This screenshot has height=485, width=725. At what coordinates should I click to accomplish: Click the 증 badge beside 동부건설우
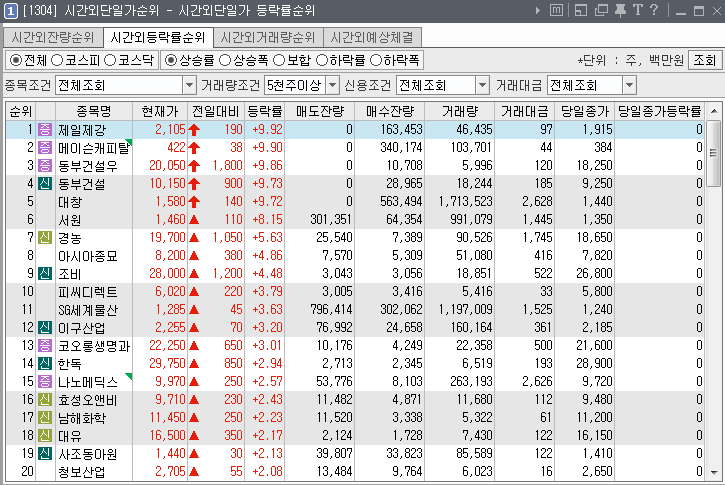pos(44,166)
